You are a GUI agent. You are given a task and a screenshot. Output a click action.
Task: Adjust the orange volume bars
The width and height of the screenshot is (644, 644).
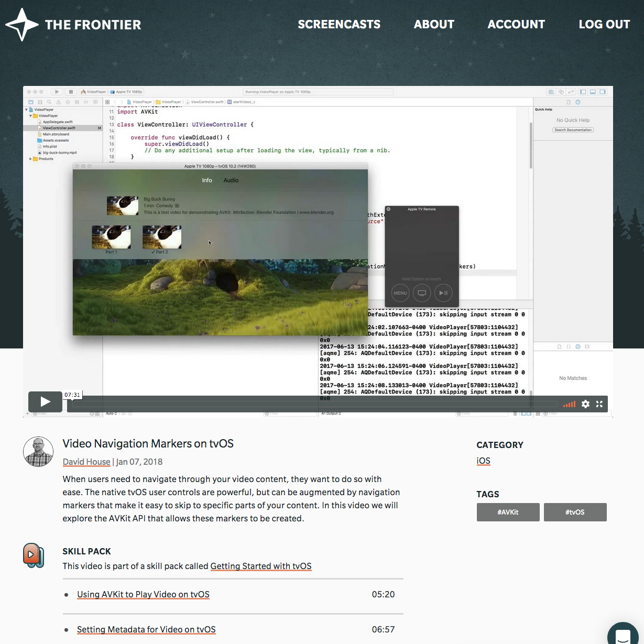[569, 404]
